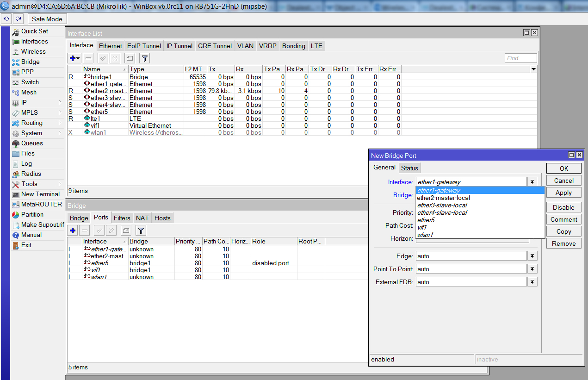The height and width of the screenshot is (380, 588).
Task: Open the Status tab in New Bridge Port
Action: (x=409, y=168)
